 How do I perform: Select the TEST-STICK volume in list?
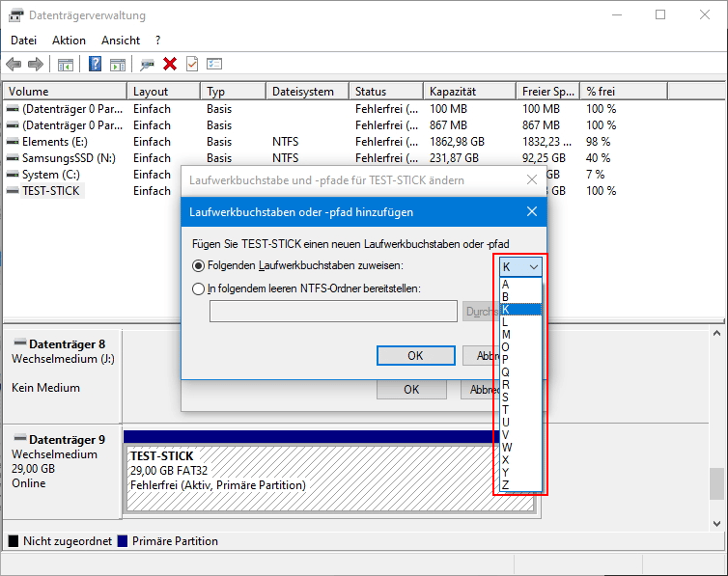tap(50, 191)
